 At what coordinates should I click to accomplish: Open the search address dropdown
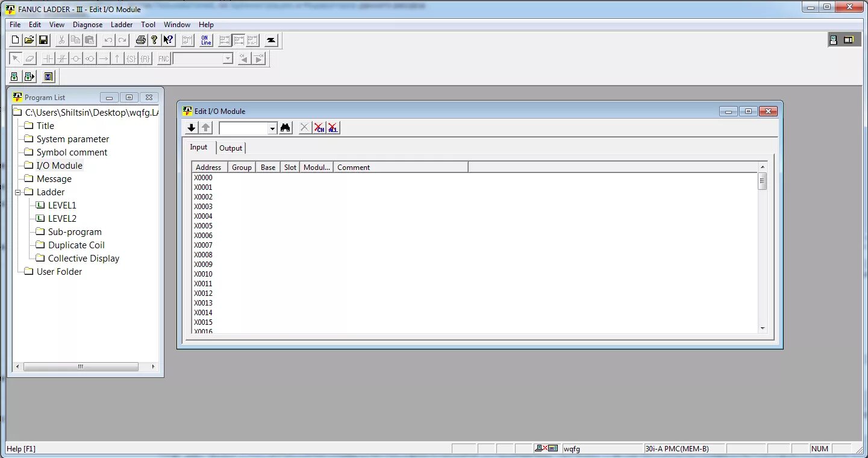tap(272, 128)
